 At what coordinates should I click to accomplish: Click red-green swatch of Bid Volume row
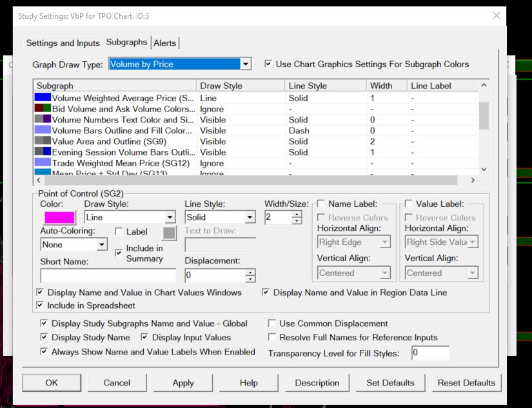pyautogui.click(x=43, y=108)
